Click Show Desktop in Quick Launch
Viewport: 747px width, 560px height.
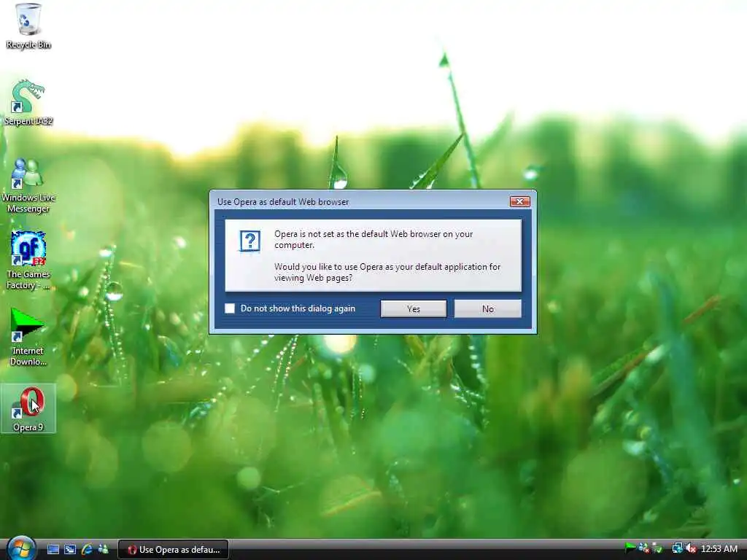(53, 549)
